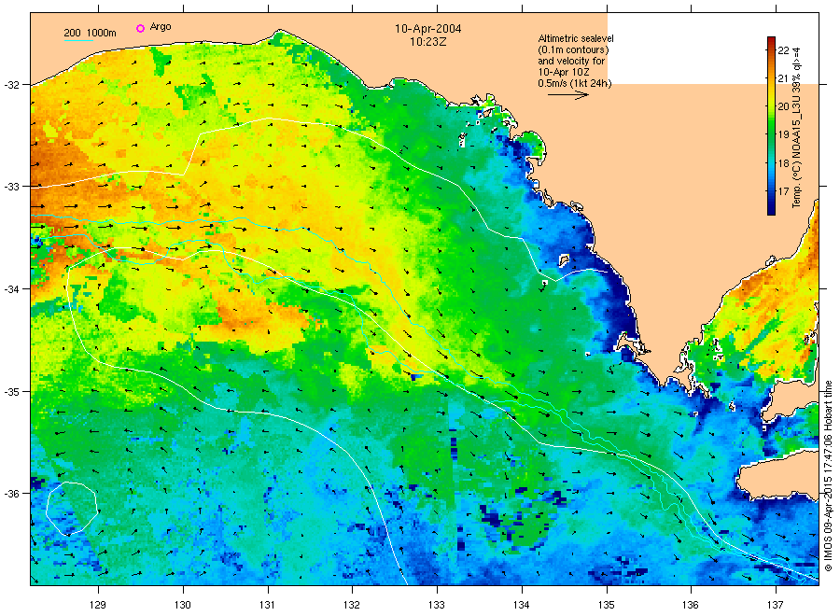
Task: Click the '0.5m/s (1kt 24h)' scale text
Action: click(574, 84)
